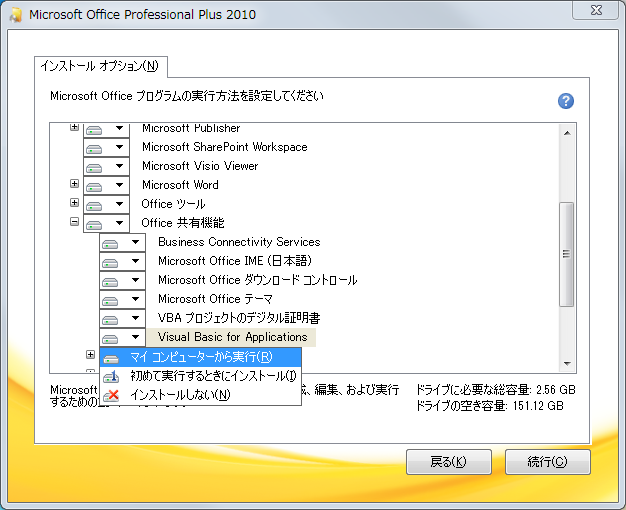Select VBA プロジェクトのデジタル証明書 row
The image size is (626, 510).
coord(239,318)
